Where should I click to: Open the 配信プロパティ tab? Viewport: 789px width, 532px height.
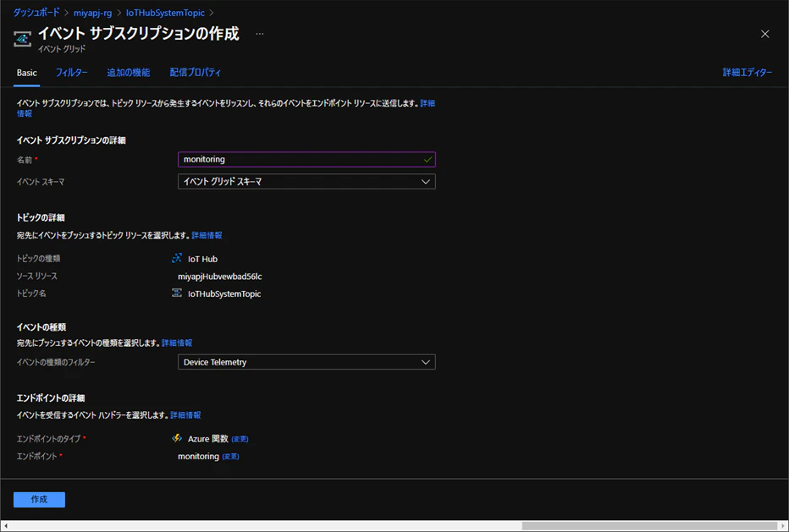(196, 73)
